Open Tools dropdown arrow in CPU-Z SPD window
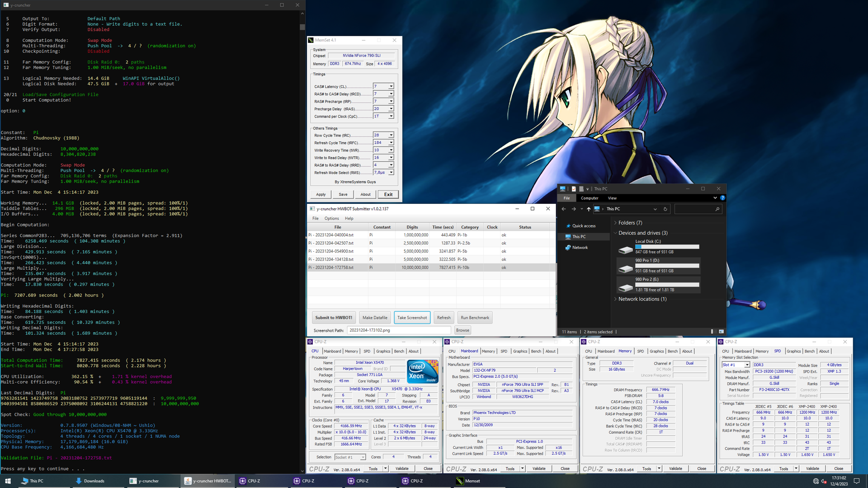The height and width of the screenshot is (488, 868). point(796,469)
